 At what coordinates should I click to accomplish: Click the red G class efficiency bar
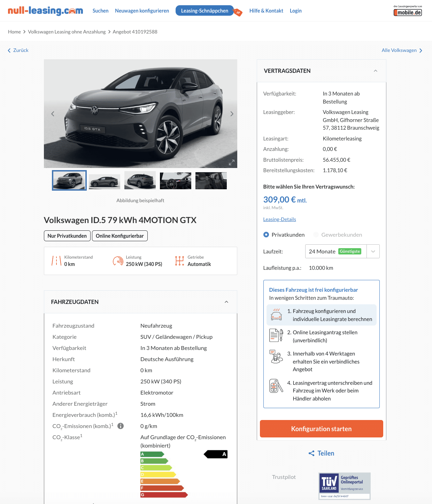click(x=164, y=495)
